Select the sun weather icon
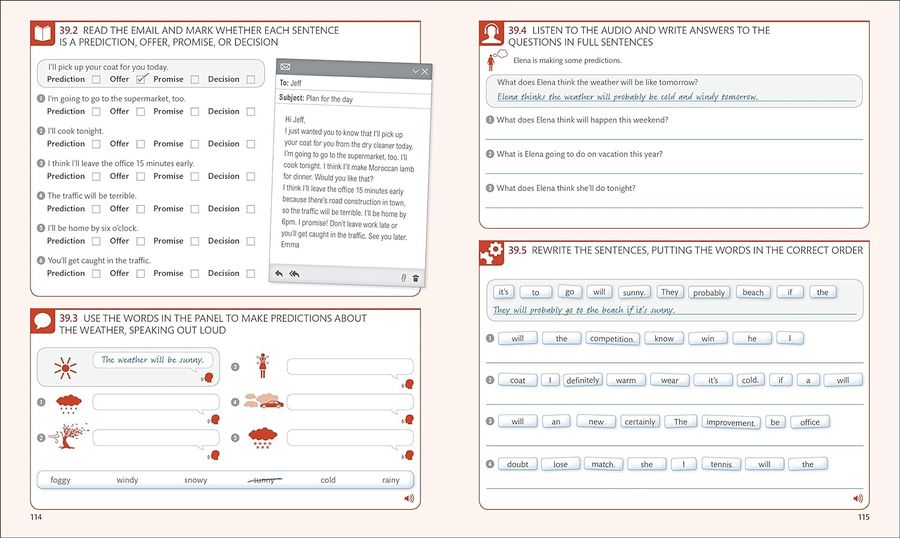The image size is (900, 538). (x=65, y=367)
